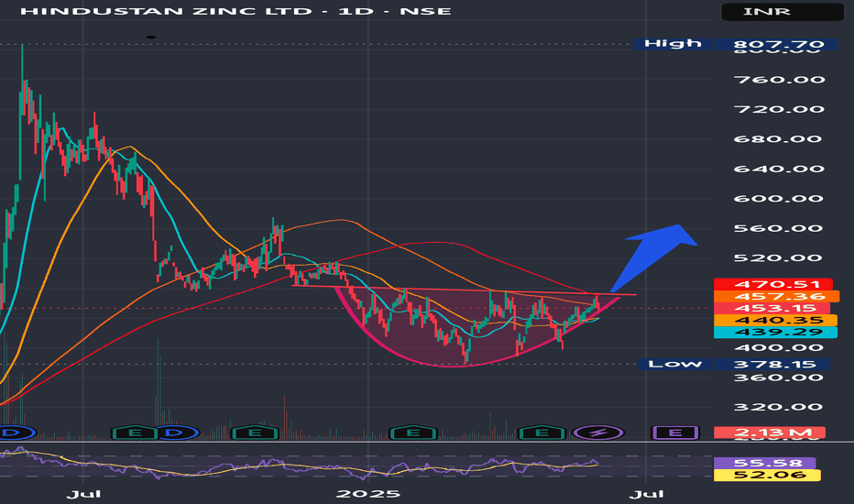Click the HINDUSTAN ZINC LTD symbol title
The height and width of the screenshot is (504, 854).
click(x=166, y=11)
